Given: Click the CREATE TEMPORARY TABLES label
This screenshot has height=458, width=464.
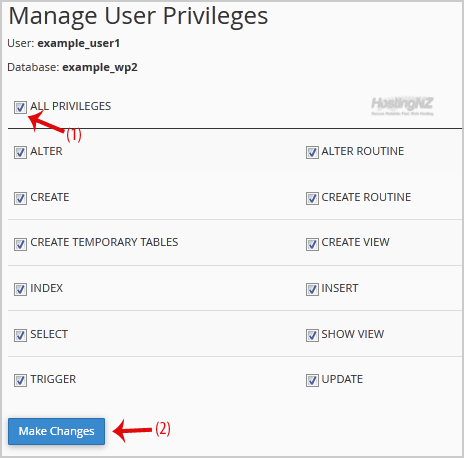Looking at the screenshot, I should (104, 242).
